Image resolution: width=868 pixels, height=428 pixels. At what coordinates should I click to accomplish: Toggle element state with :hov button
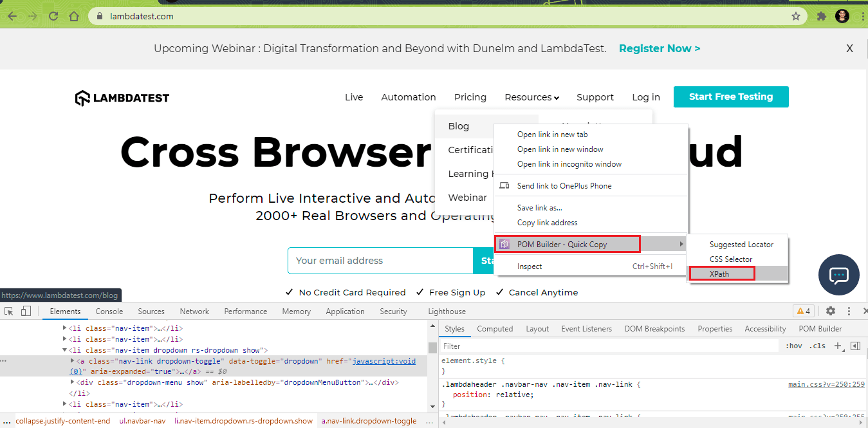(x=795, y=346)
